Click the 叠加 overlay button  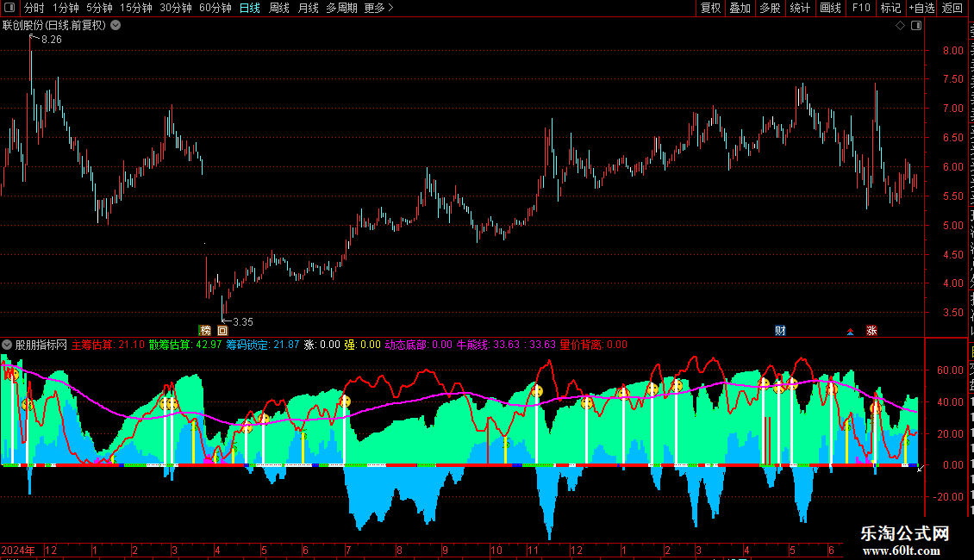click(x=740, y=8)
